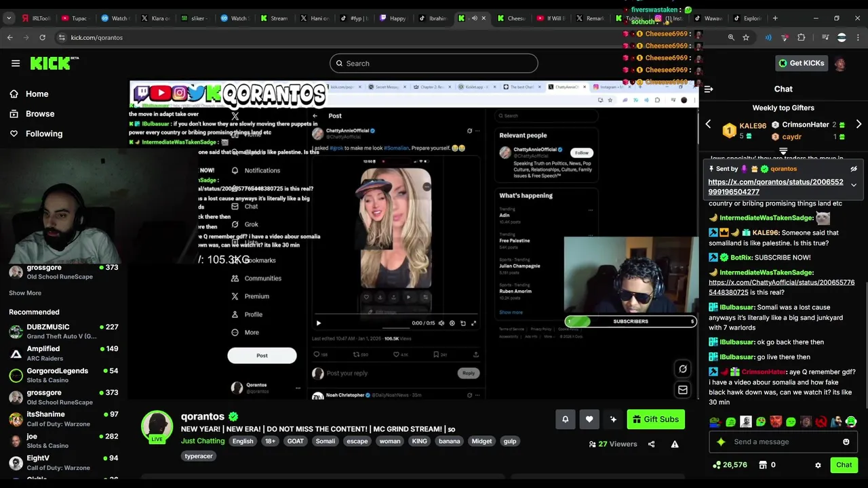Click the Just Chatting category link
Image resolution: width=868 pixels, height=488 pixels.
203,441
